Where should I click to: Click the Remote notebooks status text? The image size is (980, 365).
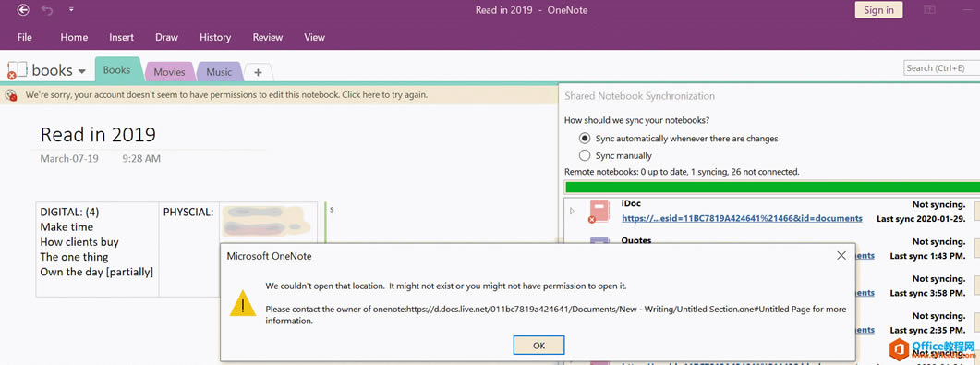[x=682, y=171]
